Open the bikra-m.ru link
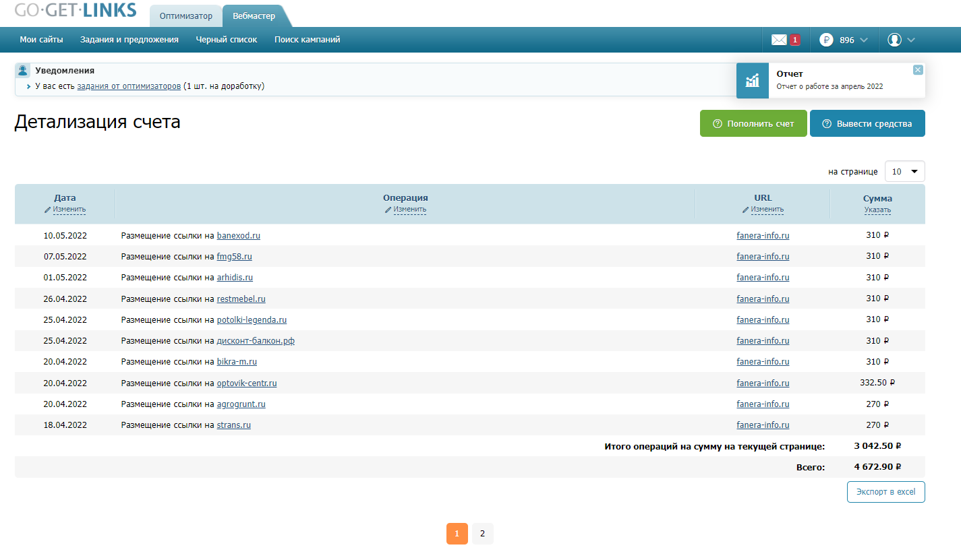 coord(237,362)
